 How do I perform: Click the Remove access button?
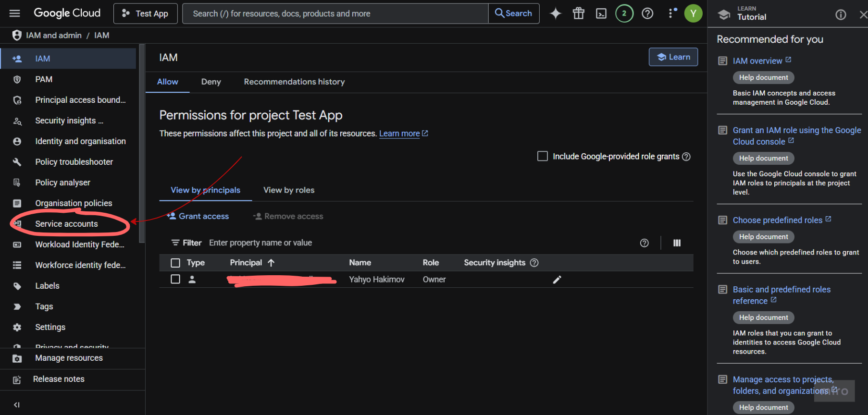288,217
